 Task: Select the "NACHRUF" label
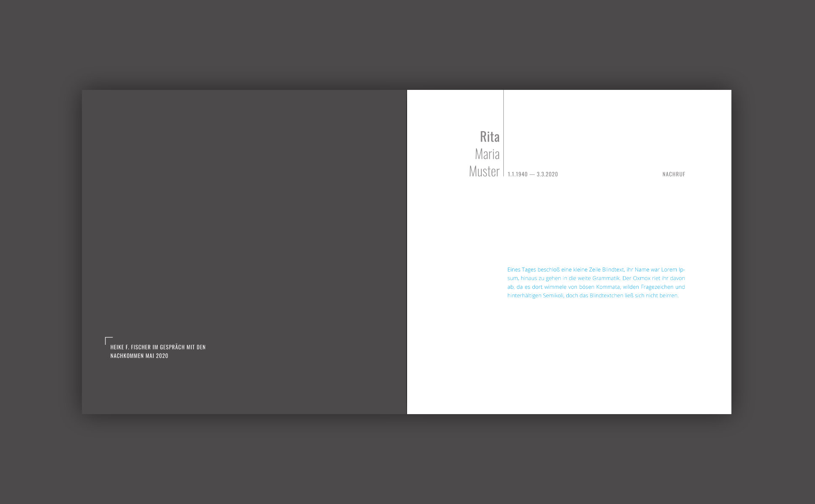click(673, 174)
